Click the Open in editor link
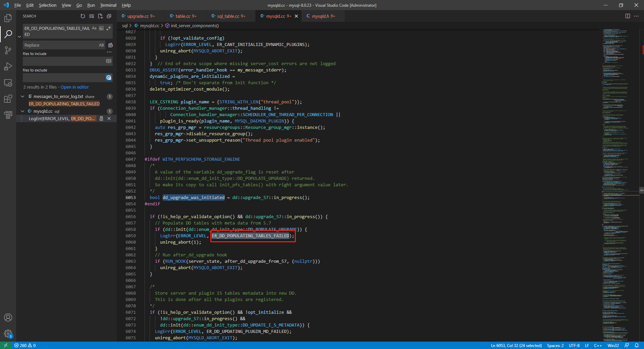Viewport: 644px width, 349px height. [x=74, y=87]
